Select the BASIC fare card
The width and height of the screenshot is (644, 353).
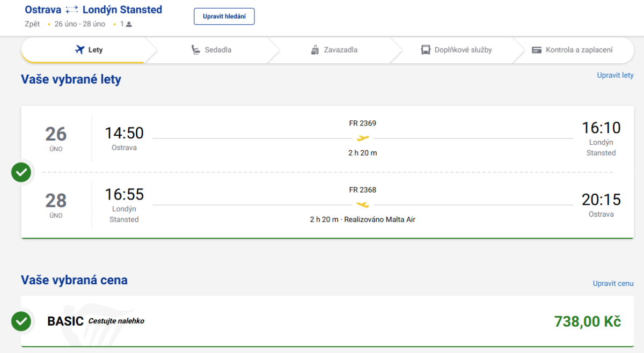pyautogui.click(x=322, y=321)
